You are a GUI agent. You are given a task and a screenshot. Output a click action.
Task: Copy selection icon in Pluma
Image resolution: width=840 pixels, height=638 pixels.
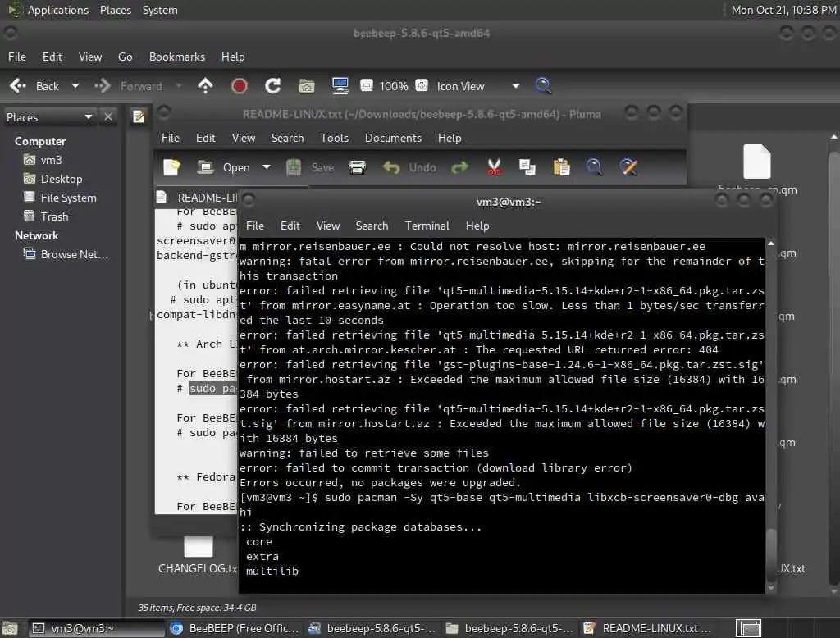[x=527, y=167]
